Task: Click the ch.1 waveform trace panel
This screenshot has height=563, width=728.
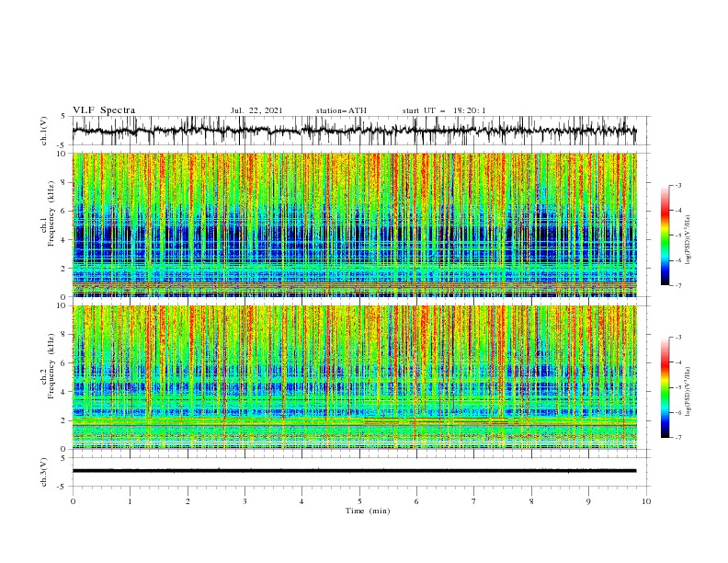Action: tap(360, 131)
